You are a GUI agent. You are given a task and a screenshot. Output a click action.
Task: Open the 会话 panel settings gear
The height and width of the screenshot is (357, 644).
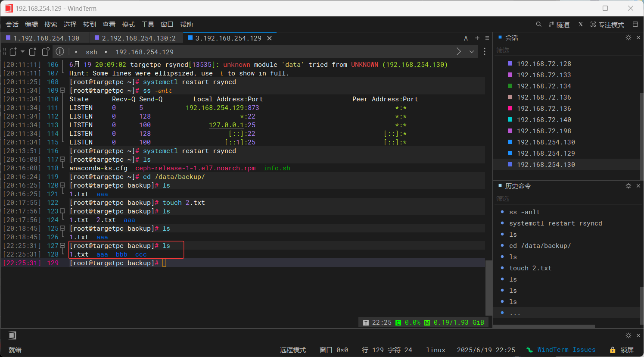coord(628,38)
